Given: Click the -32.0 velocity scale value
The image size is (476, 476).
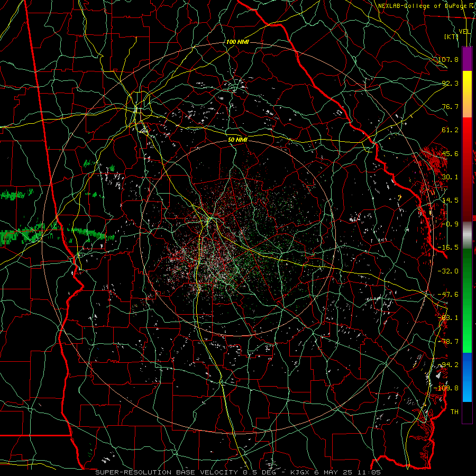Looking at the screenshot, I should [448, 271].
